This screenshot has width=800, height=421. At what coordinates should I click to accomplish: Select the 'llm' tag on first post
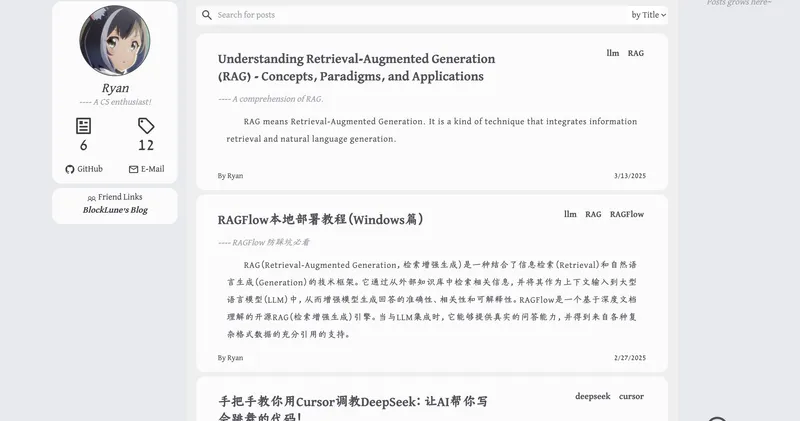pyautogui.click(x=613, y=53)
